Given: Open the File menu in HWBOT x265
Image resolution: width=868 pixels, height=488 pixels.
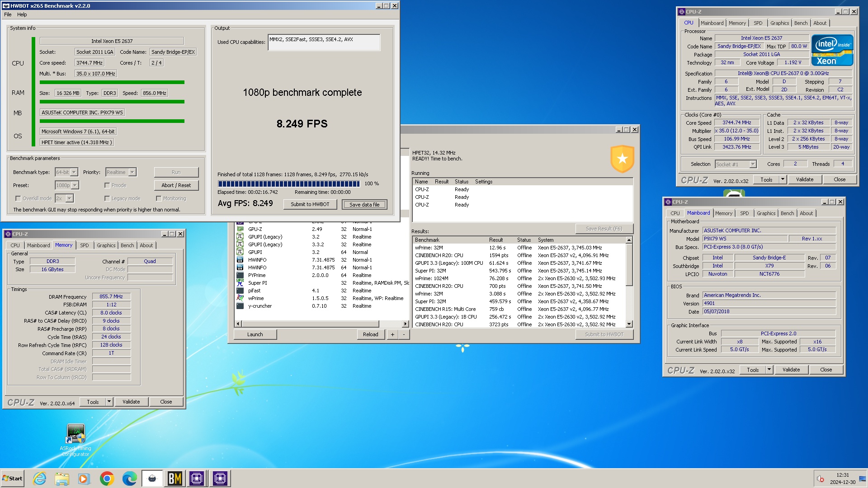Looking at the screenshot, I should 8,14.
